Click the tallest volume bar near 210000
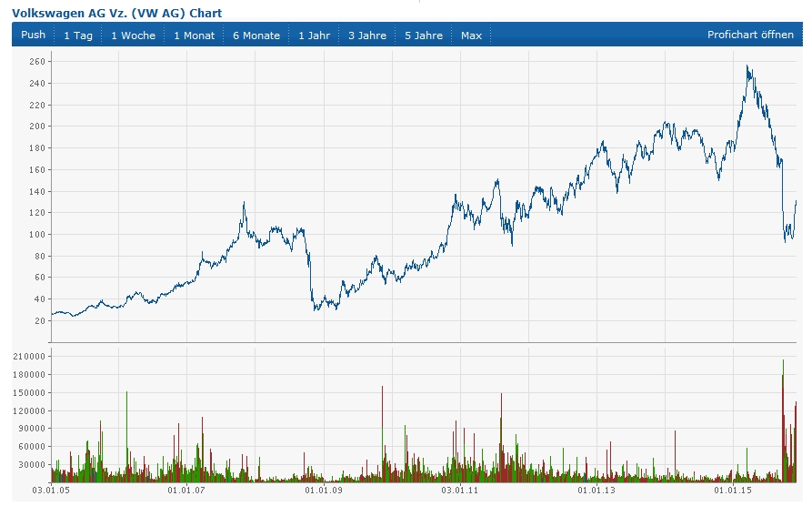Viewport: 812px width, 506px height. click(783, 420)
